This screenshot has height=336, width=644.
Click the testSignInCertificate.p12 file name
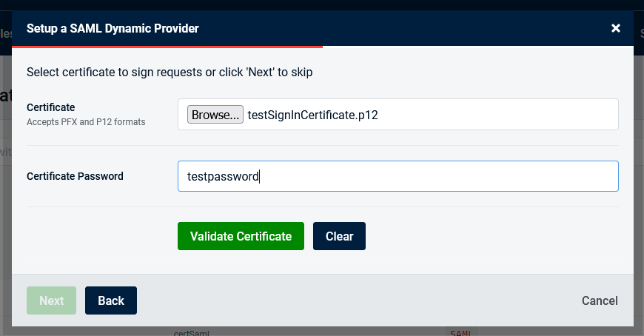(312, 115)
